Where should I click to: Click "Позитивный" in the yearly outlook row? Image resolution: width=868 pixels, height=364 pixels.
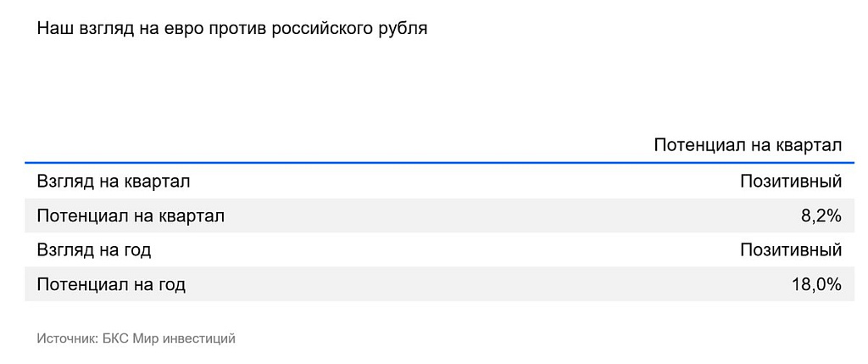tap(790, 249)
